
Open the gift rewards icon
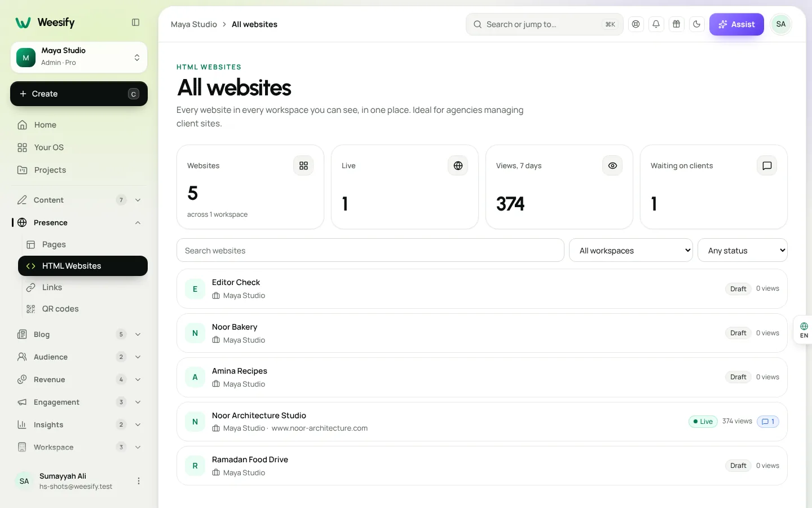[677, 24]
